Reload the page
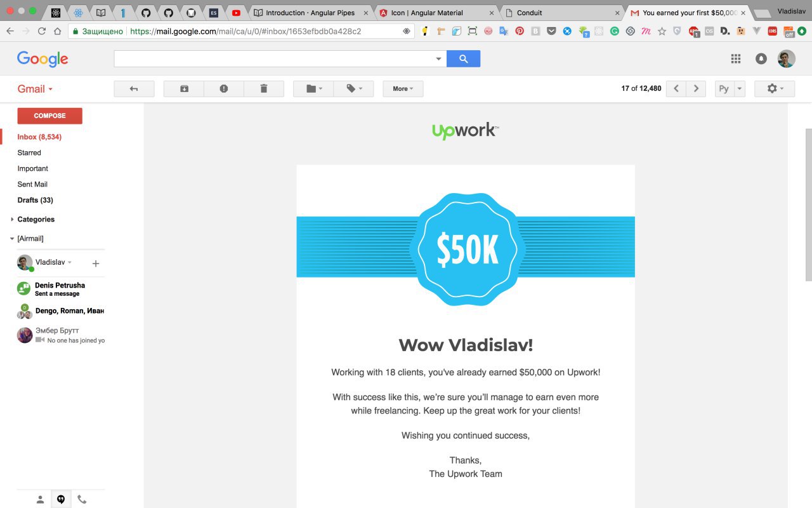This screenshot has height=508, width=812. (x=42, y=31)
